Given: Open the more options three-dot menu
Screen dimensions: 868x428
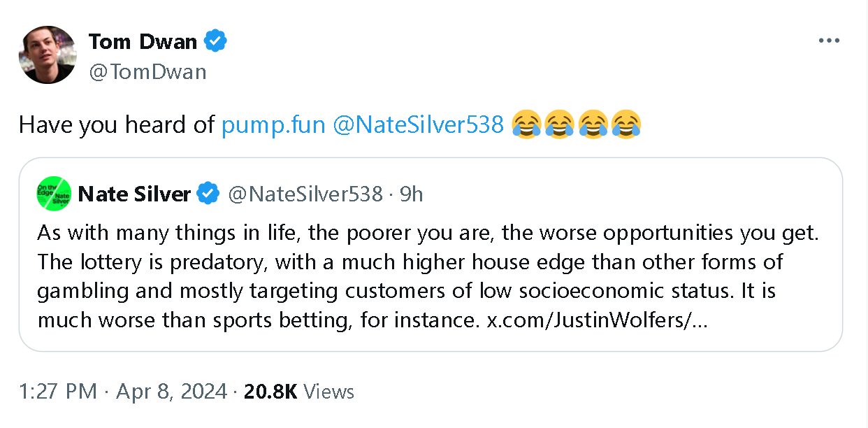Looking at the screenshot, I should 828,41.
